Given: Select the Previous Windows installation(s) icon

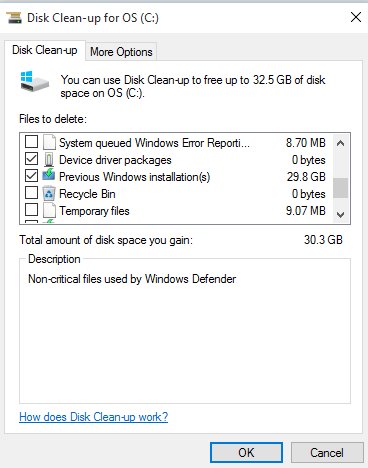Looking at the screenshot, I should (x=49, y=176).
